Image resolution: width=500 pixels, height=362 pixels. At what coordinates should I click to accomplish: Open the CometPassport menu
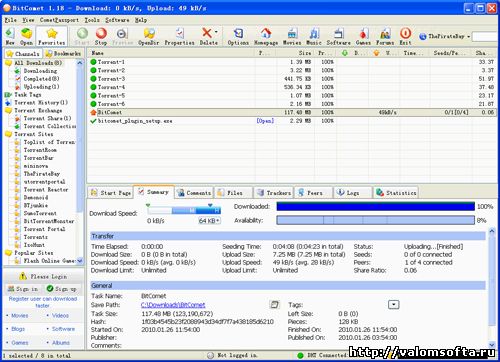tap(59, 20)
